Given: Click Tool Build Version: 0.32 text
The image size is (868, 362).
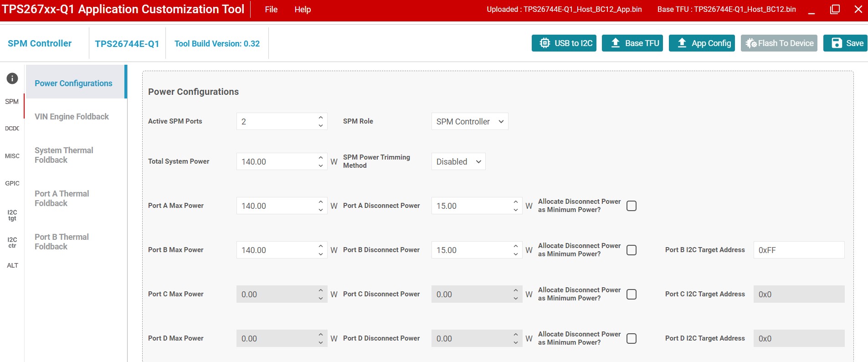Looking at the screenshot, I should (x=217, y=44).
